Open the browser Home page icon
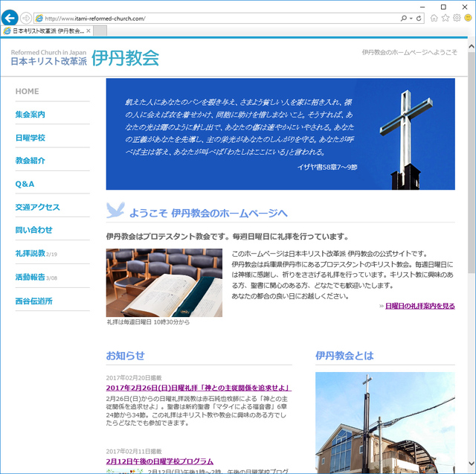Screen dimensions: 476x474 434,18
